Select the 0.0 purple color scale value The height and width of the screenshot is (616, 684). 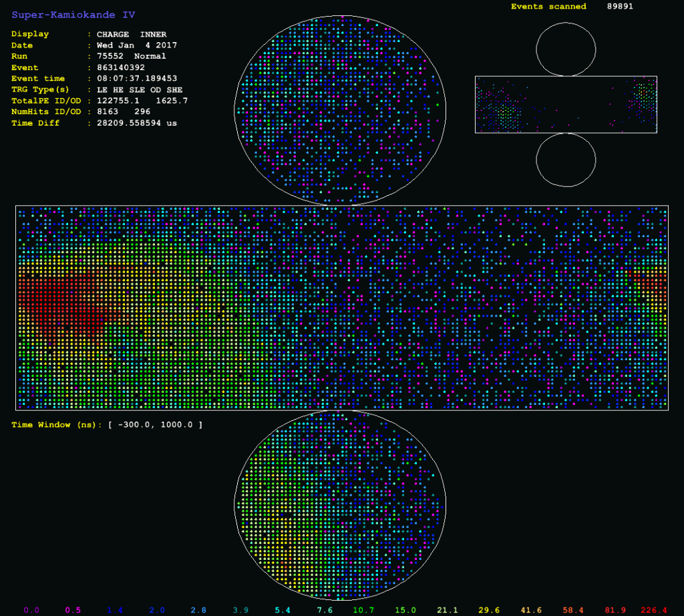click(31, 610)
